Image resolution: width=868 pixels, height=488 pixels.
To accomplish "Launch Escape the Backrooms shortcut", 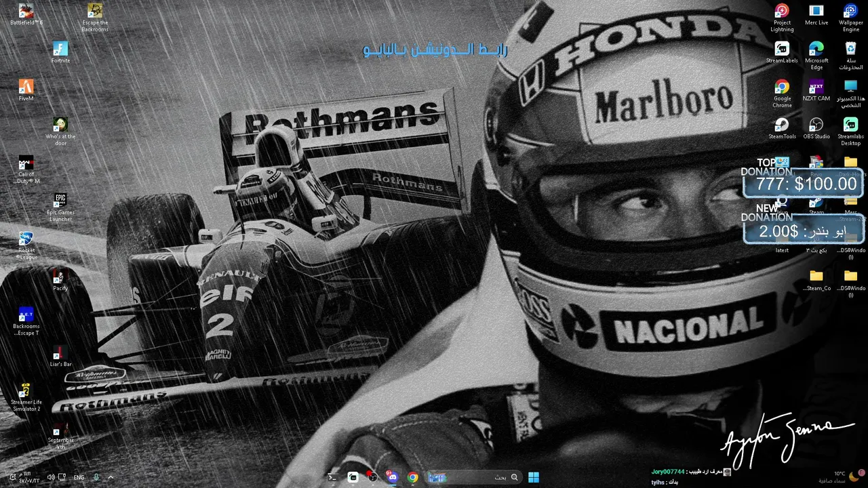I will [x=95, y=18].
